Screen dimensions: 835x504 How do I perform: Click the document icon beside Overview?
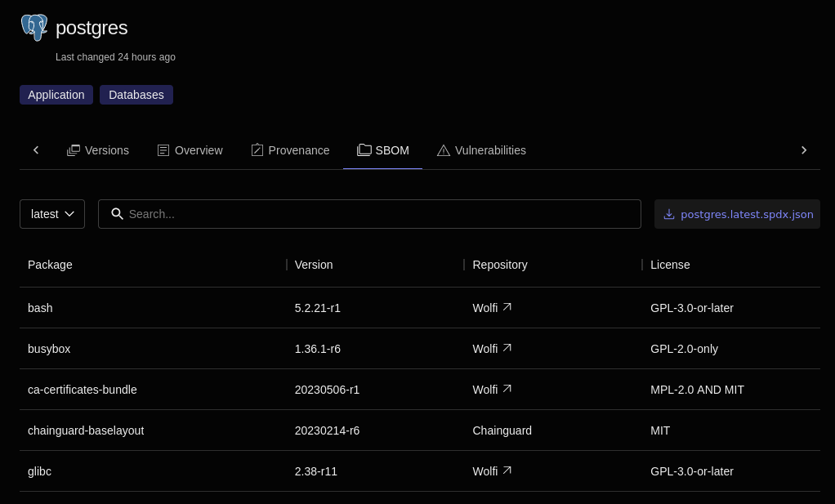163,150
